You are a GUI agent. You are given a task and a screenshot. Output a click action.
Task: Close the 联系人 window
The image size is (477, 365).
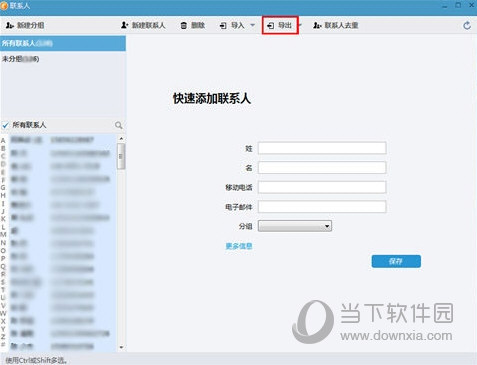[472, 5]
